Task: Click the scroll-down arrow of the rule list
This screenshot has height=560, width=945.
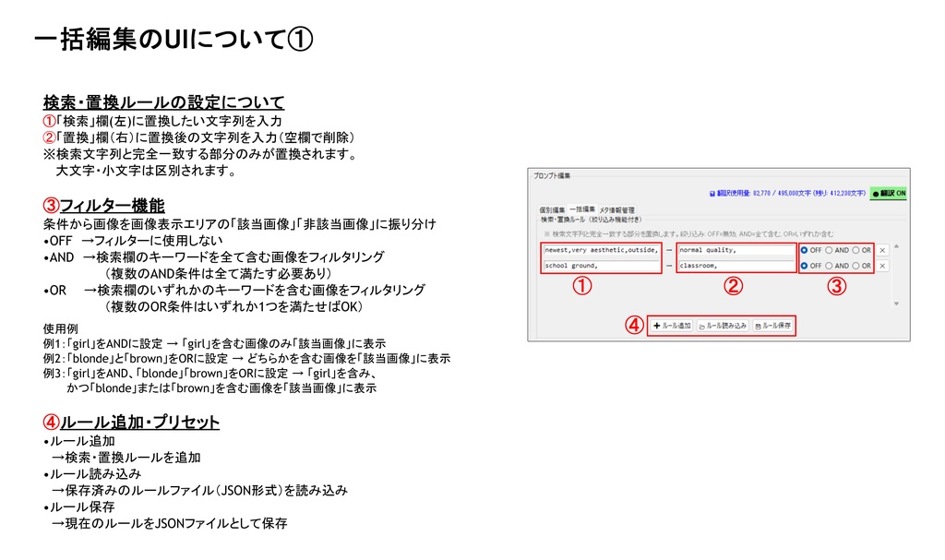Action: 897,301
